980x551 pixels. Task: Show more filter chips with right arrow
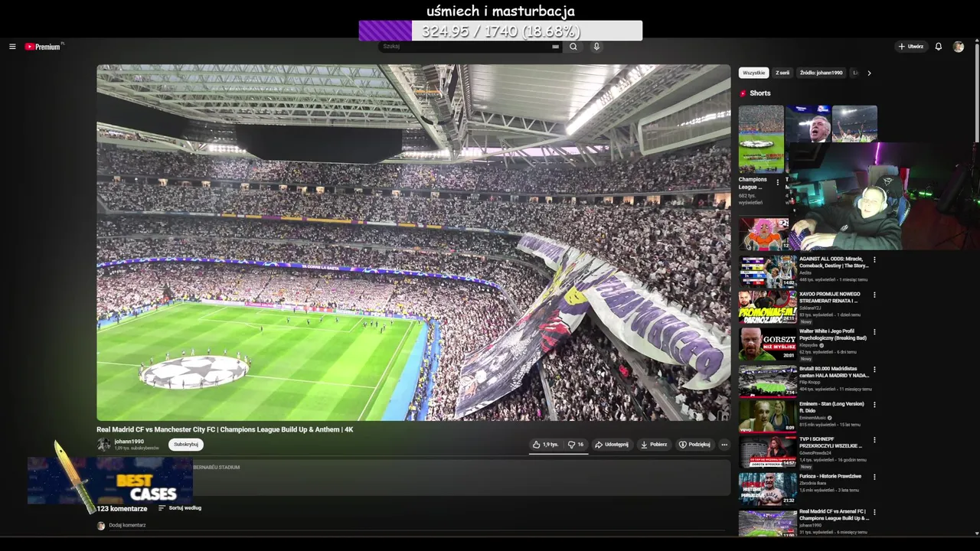point(869,73)
